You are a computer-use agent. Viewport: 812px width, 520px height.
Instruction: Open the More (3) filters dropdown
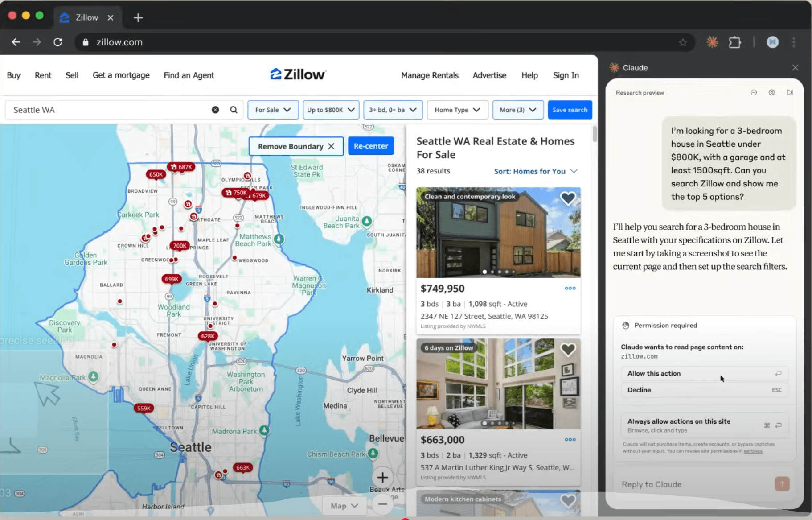coord(517,110)
